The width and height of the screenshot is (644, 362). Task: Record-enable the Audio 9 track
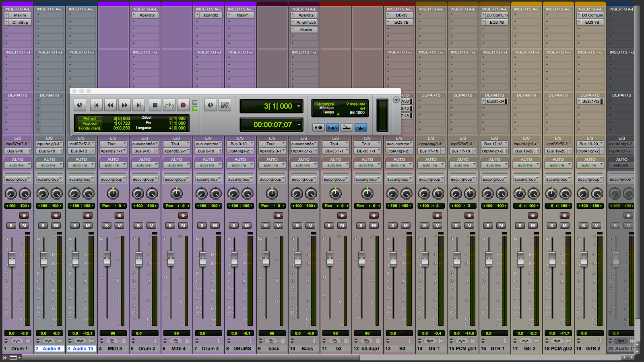tap(56, 216)
